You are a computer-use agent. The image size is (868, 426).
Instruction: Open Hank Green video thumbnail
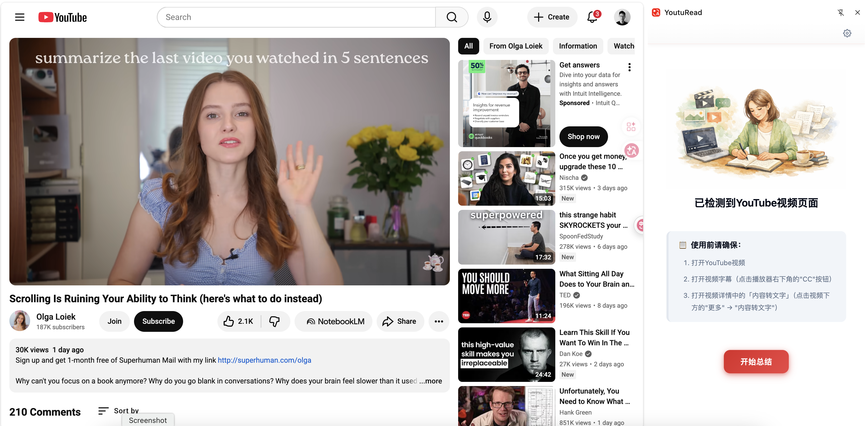(x=506, y=406)
